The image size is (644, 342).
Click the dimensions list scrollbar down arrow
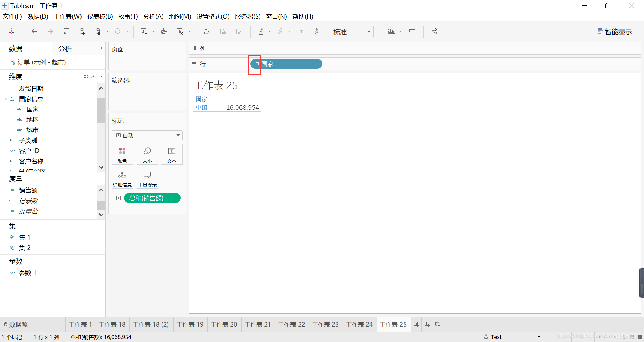101,167
